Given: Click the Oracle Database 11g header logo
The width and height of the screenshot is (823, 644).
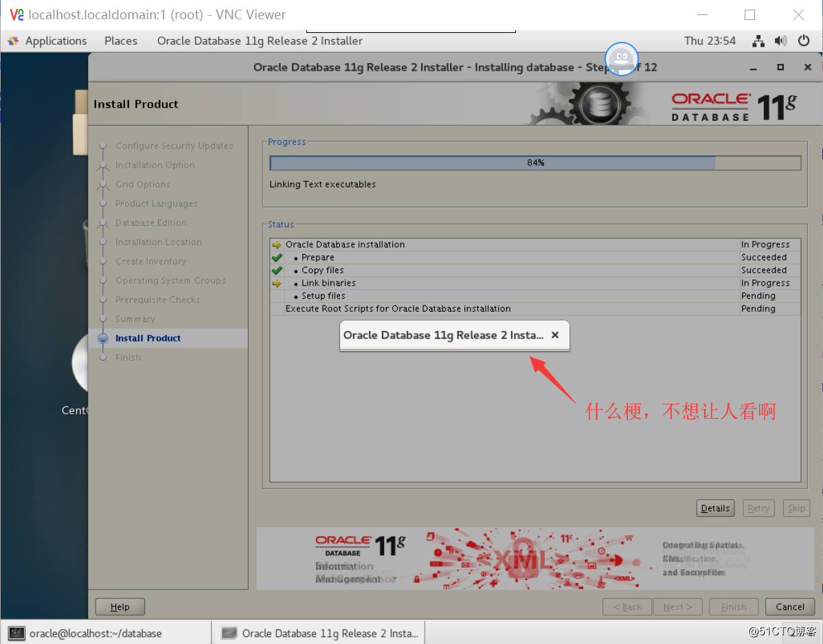Looking at the screenshot, I should [734, 106].
